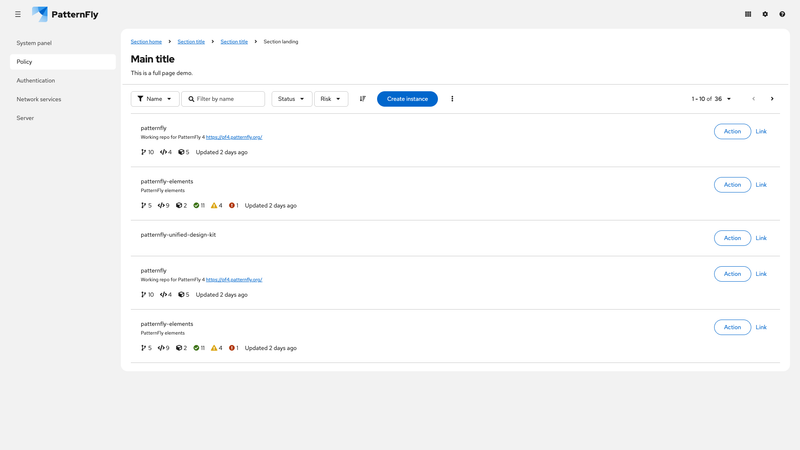Open settings via the gear icon
The width and height of the screenshot is (800, 450).
(765, 14)
